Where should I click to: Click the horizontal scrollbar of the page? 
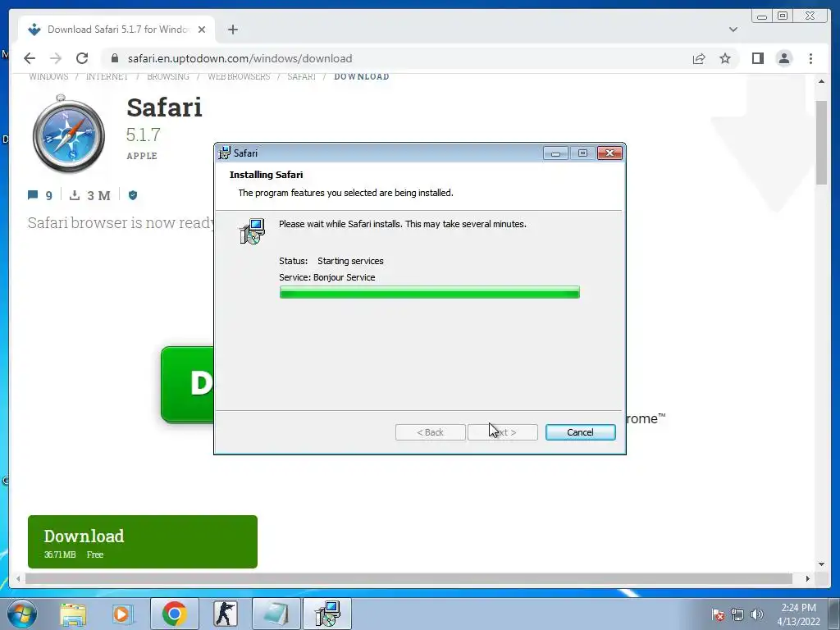click(409, 578)
